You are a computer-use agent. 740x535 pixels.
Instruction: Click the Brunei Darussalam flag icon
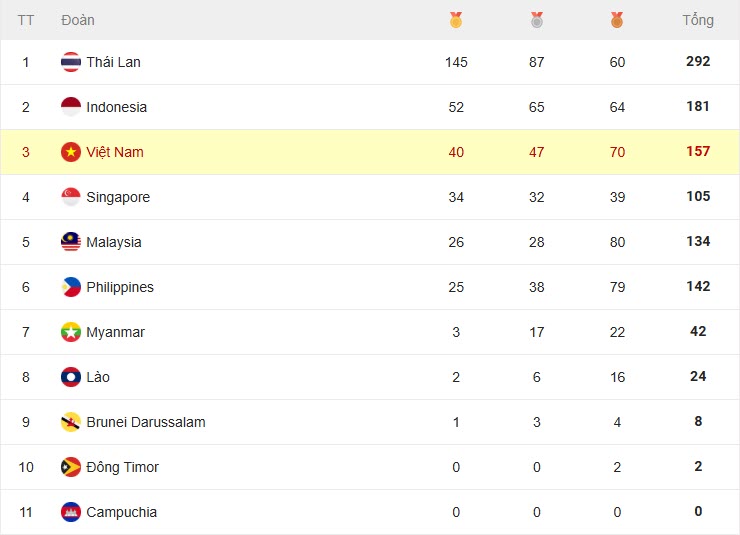pos(71,422)
